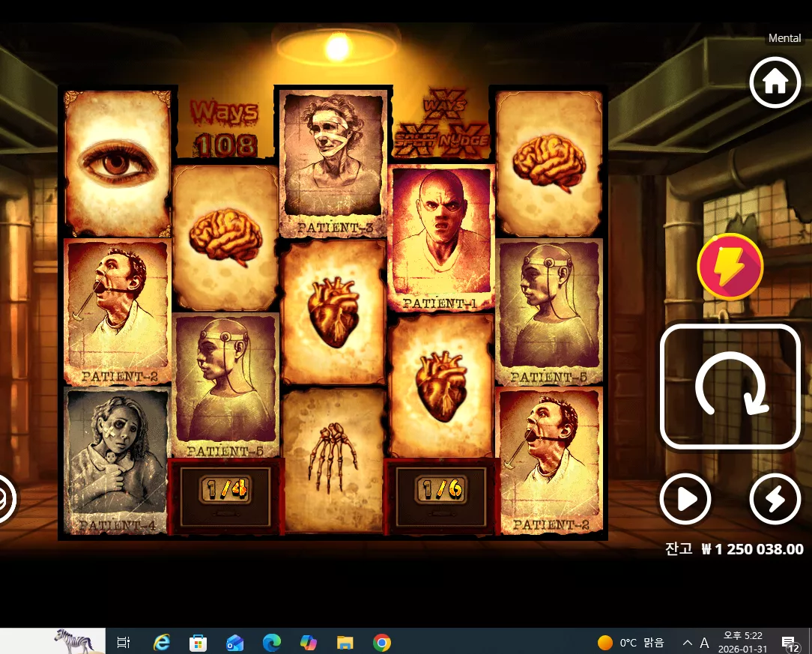Open Outlook from the taskbar
The image size is (812, 654).
pos(234,643)
